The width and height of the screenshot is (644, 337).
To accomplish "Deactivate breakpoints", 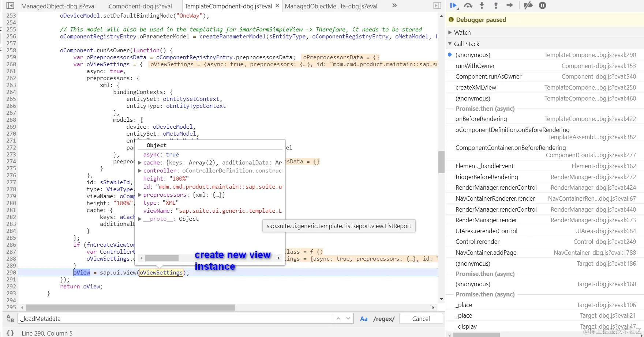I will [x=528, y=5].
